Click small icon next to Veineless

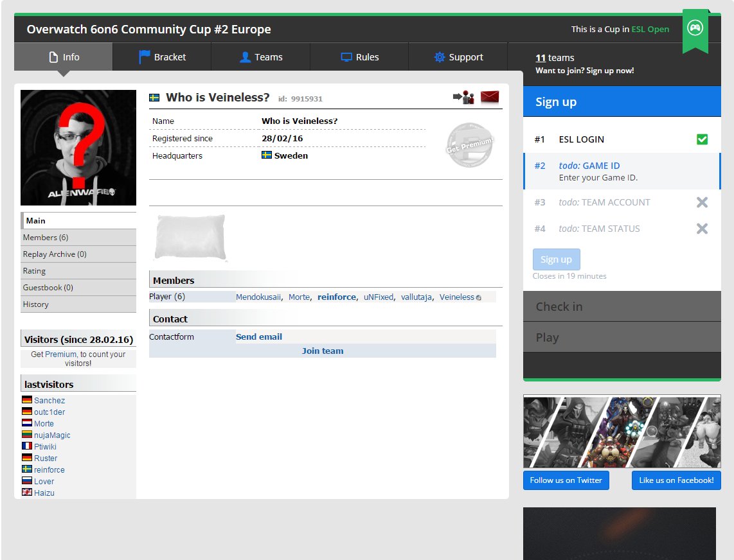click(478, 297)
